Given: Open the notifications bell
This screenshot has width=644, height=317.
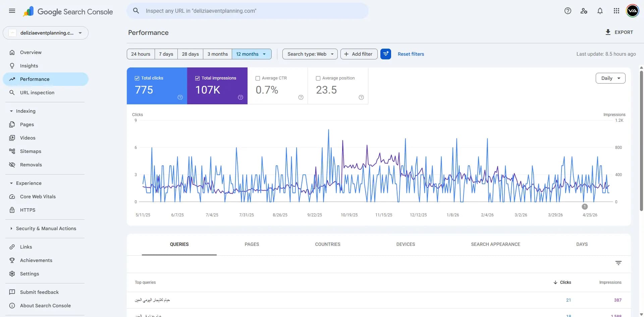Looking at the screenshot, I should pos(600,11).
